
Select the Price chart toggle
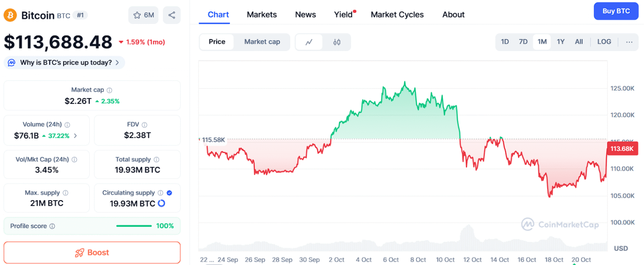tap(217, 42)
